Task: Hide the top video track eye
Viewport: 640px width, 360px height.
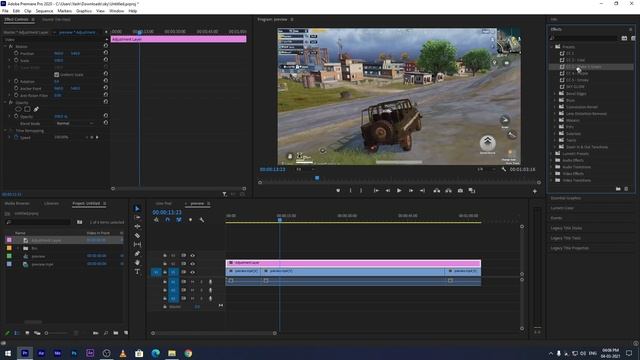Action: click(193, 256)
